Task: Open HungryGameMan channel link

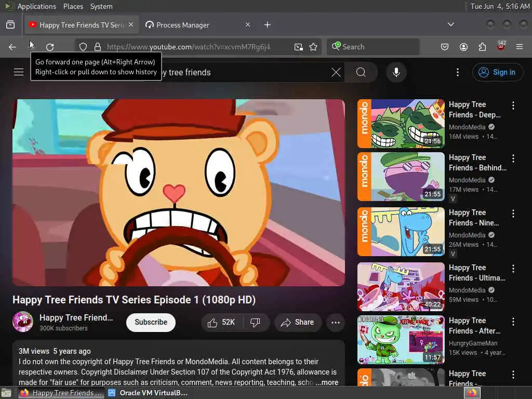Action: 473,343
